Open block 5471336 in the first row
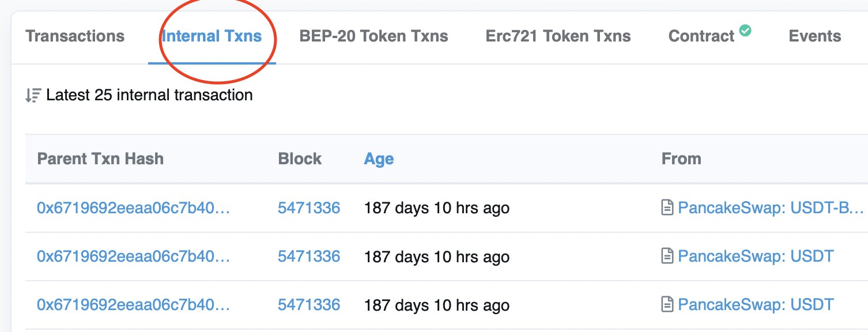Viewport: 868px width, 332px height. pyautogui.click(x=309, y=207)
